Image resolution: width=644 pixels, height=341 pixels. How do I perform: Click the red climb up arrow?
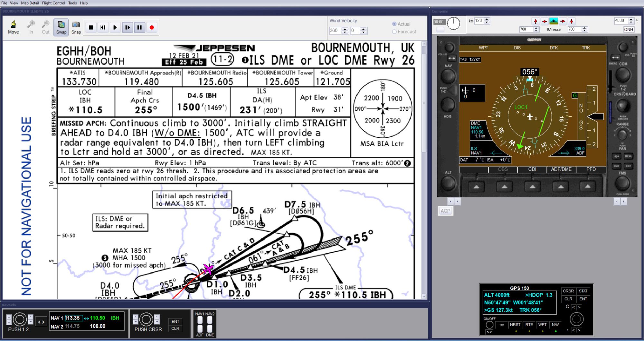pyautogui.click(x=535, y=21)
